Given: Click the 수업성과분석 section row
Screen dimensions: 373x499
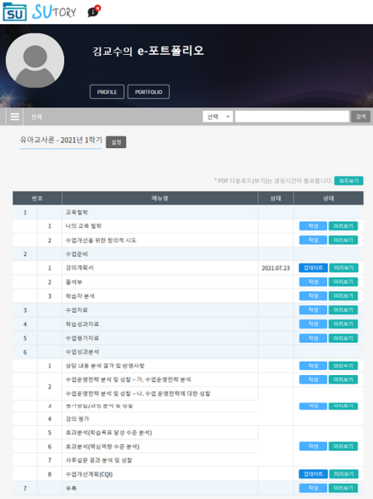Looking at the screenshot, I should click(x=188, y=352).
